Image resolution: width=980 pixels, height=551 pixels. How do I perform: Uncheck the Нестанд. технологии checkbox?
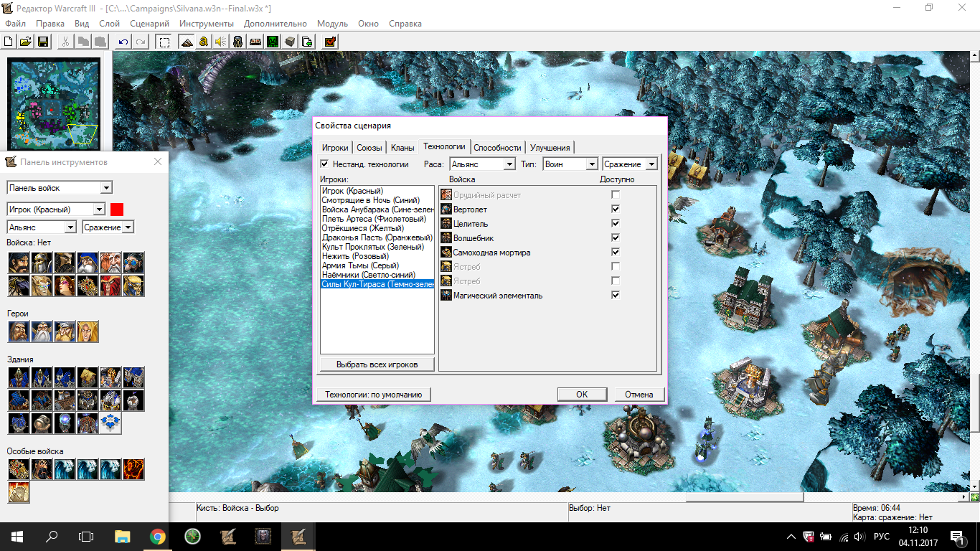coord(324,164)
